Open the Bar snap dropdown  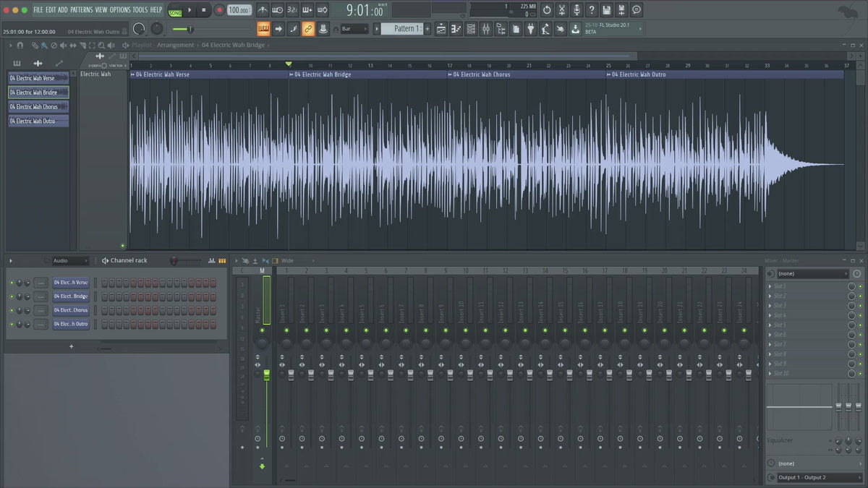pyautogui.click(x=354, y=29)
